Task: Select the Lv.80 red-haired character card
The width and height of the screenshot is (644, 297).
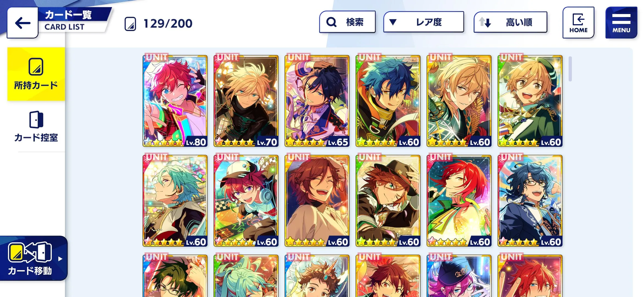Action: pyautogui.click(x=175, y=101)
